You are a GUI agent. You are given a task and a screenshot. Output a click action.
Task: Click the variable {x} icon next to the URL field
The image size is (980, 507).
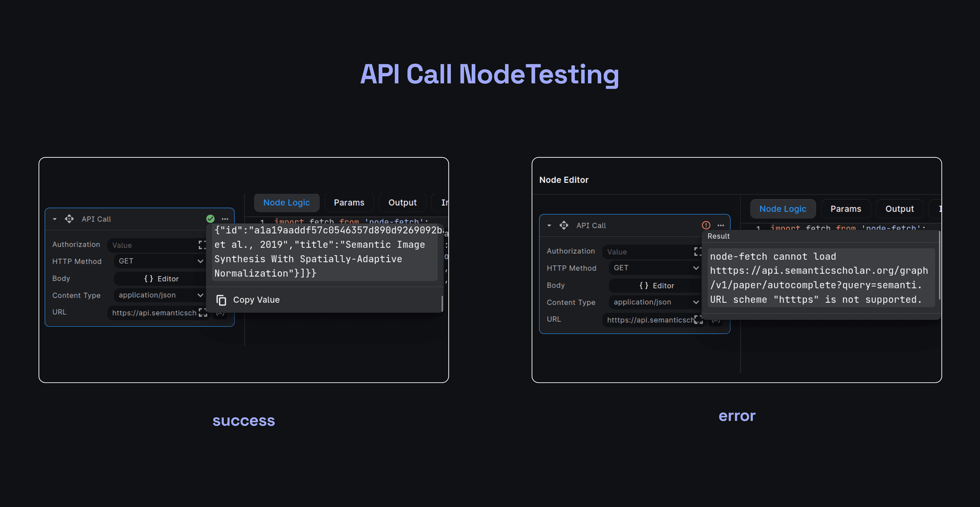click(x=219, y=313)
